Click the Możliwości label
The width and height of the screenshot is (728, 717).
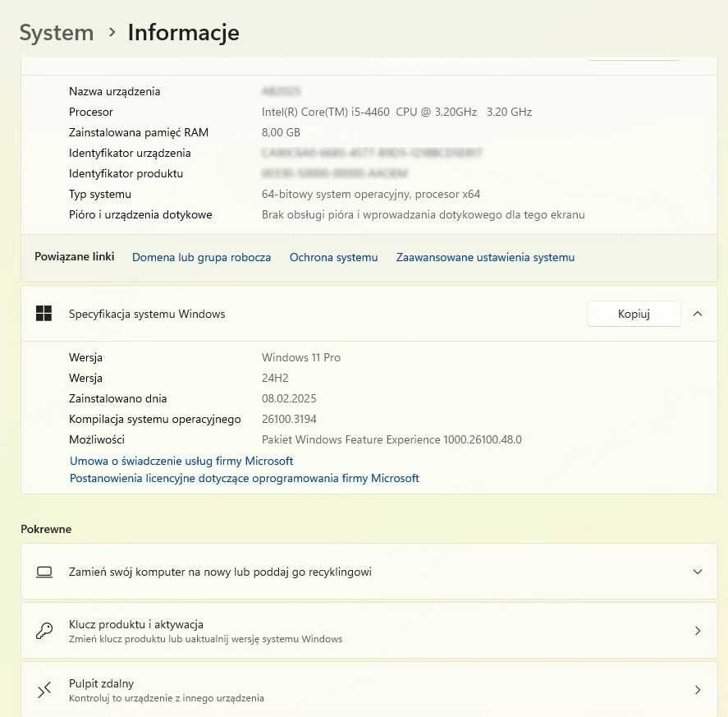point(97,439)
